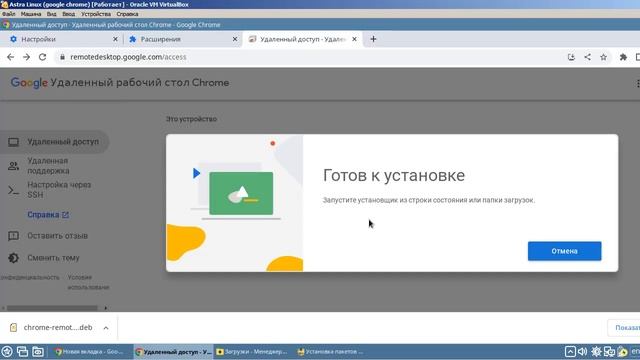Click the Показать все downloads button
Image resolution: width=640 pixels, height=360 pixels.
click(x=624, y=328)
